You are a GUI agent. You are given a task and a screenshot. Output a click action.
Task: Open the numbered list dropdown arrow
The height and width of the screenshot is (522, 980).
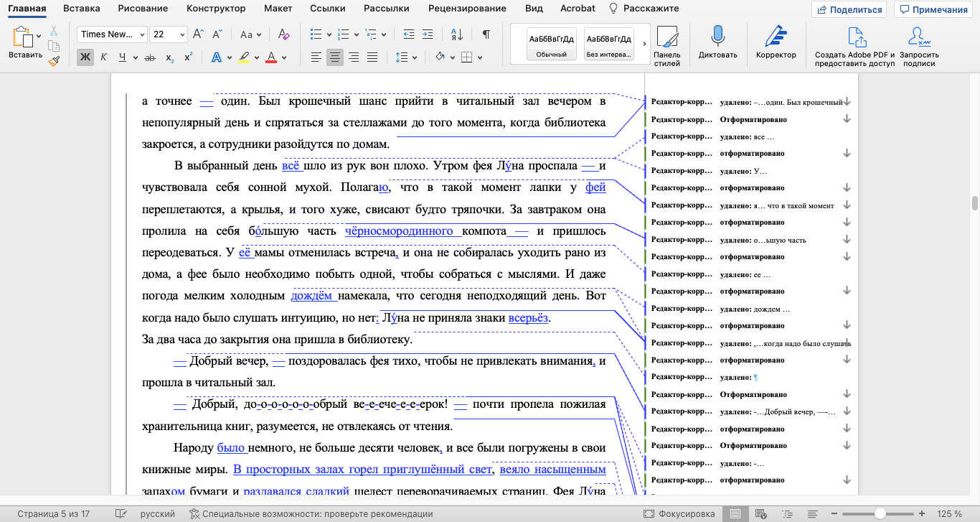(x=357, y=34)
